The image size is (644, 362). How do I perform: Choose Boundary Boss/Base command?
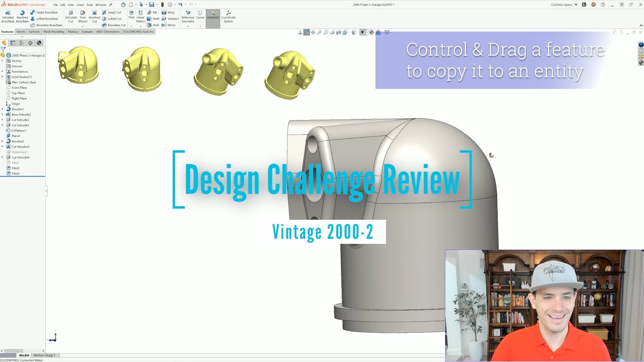(46, 25)
